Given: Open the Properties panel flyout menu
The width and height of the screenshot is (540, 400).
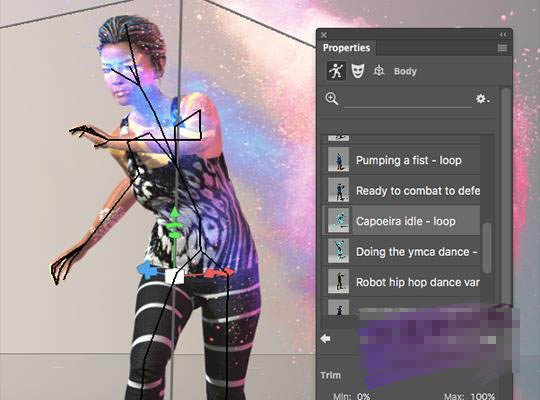Looking at the screenshot, I should pos(502,48).
